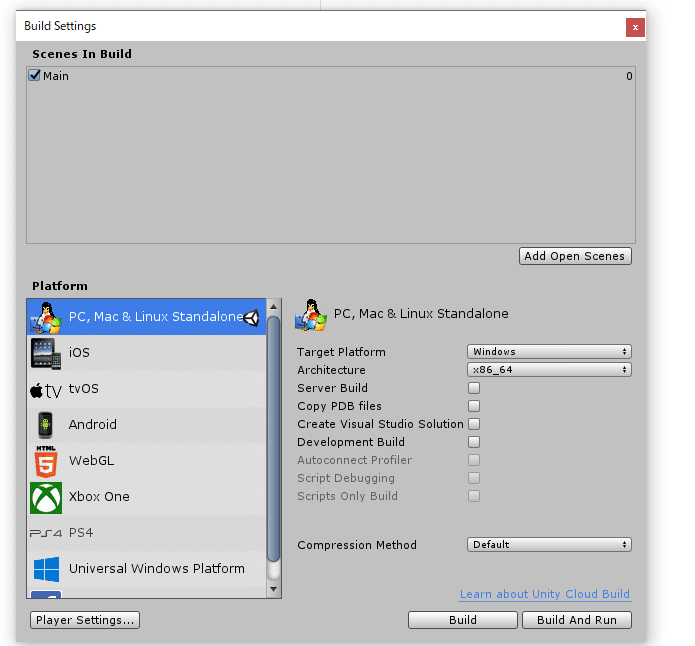Click the PS4 logo icon
695x646 pixels.
(x=46, y=533)
